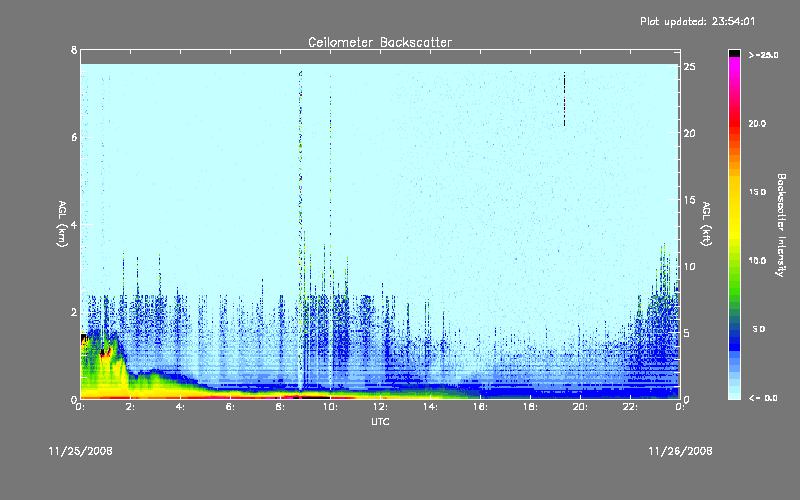
Task: Select the 'Backscatter Intensity' colorbar title
Action: pos(781,225)
